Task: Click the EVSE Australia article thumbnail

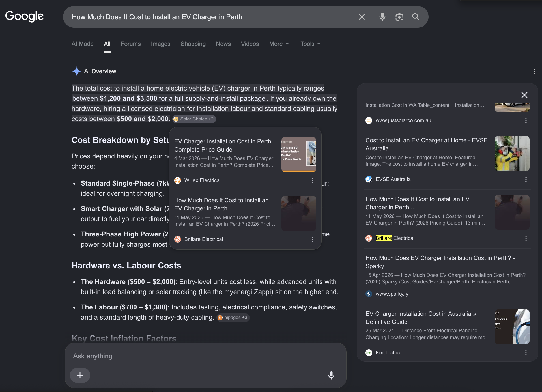Action: click(x=512, y=153)
